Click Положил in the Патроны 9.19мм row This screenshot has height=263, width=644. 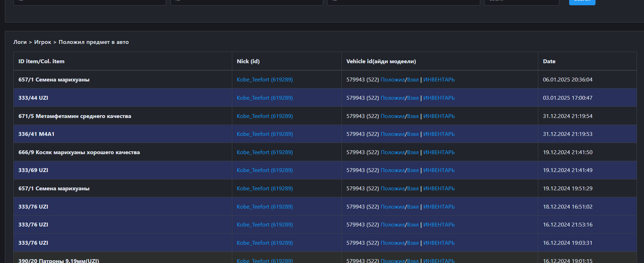pyautogui.click(x=392, y=261)
